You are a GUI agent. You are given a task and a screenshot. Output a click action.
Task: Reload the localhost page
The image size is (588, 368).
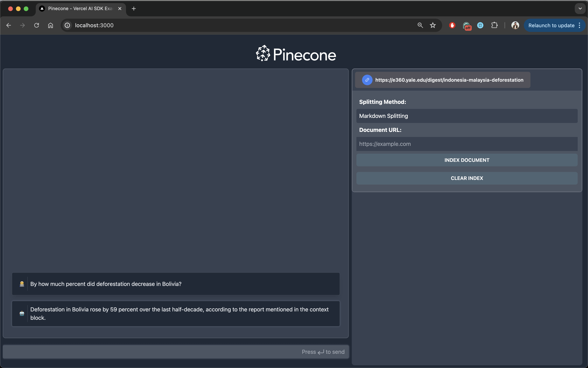pos(37,25)
